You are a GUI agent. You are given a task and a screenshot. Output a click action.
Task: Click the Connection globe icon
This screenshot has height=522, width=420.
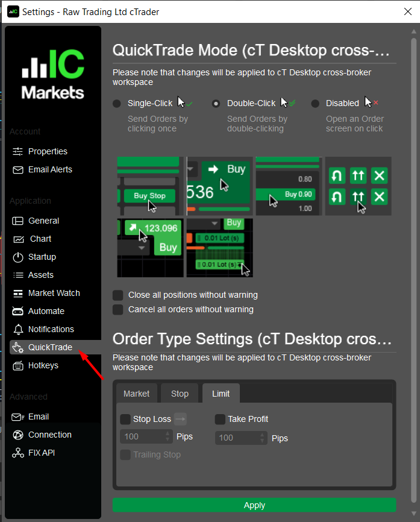17,435
